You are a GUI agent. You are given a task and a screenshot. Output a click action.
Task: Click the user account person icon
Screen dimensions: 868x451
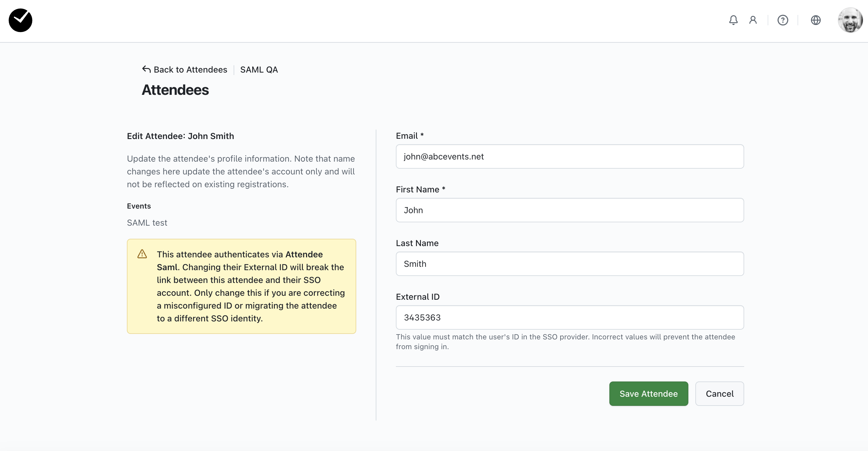pyautogui.click(x=753, y=20)
